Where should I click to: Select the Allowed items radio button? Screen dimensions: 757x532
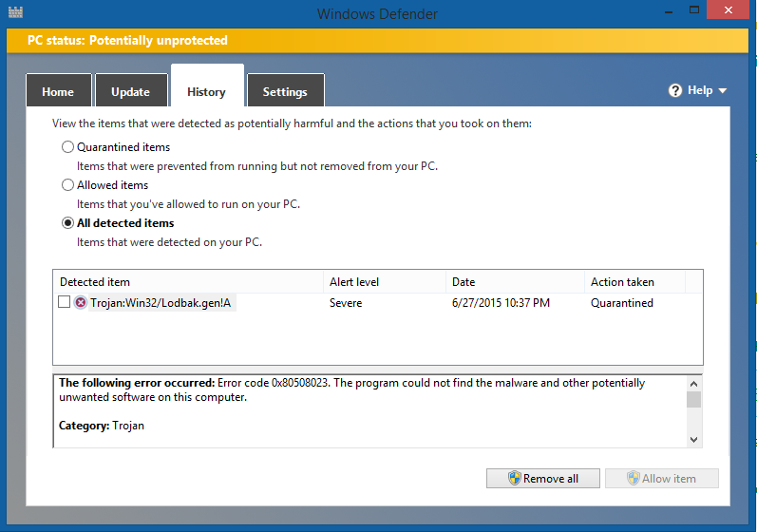67,185
